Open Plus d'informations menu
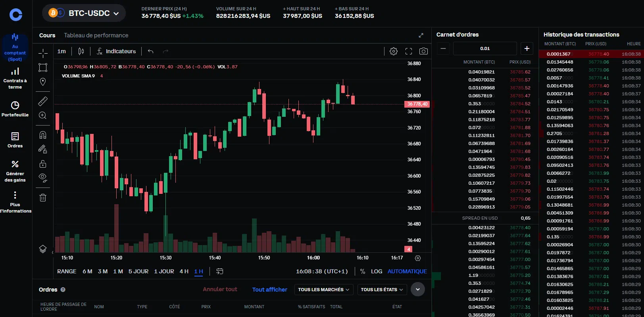This screenshot has width=644, height=317. tap(15, 202)
